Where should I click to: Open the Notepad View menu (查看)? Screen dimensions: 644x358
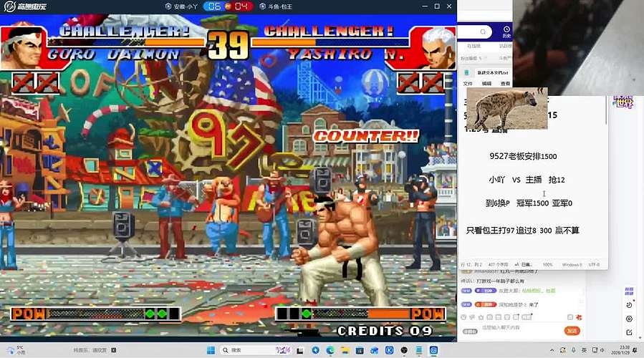pos(505,83)
